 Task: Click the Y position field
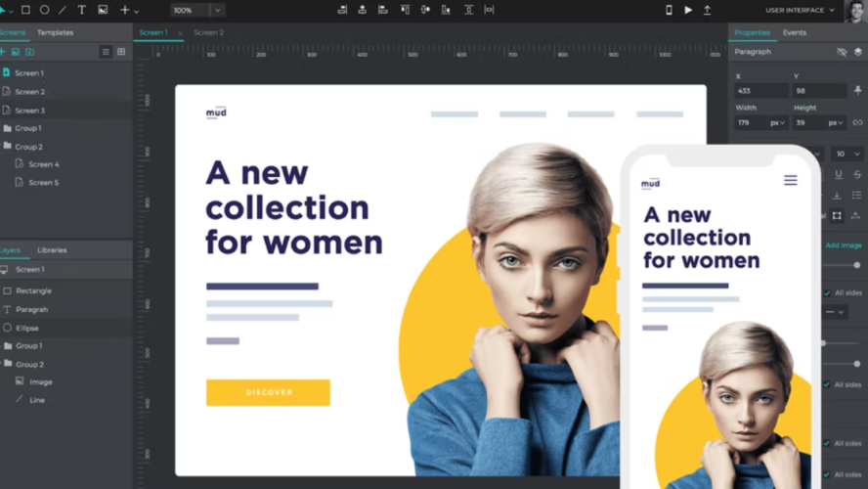point(819,91)
